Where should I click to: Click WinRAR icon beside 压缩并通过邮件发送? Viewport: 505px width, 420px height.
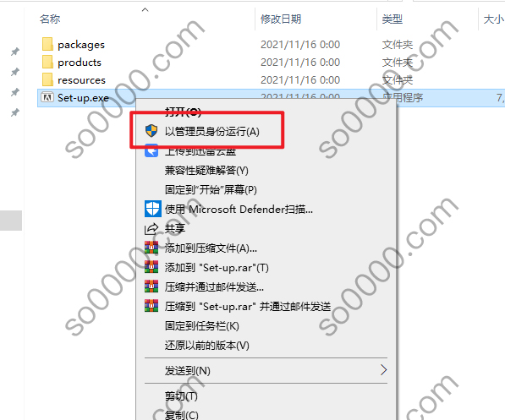click(x=151, y=286)
